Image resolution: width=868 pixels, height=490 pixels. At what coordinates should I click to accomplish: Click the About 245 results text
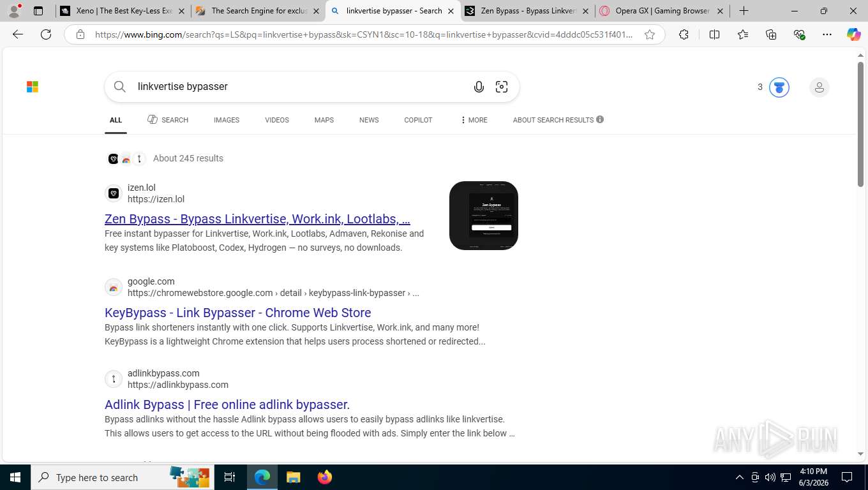tap(188, 158)
